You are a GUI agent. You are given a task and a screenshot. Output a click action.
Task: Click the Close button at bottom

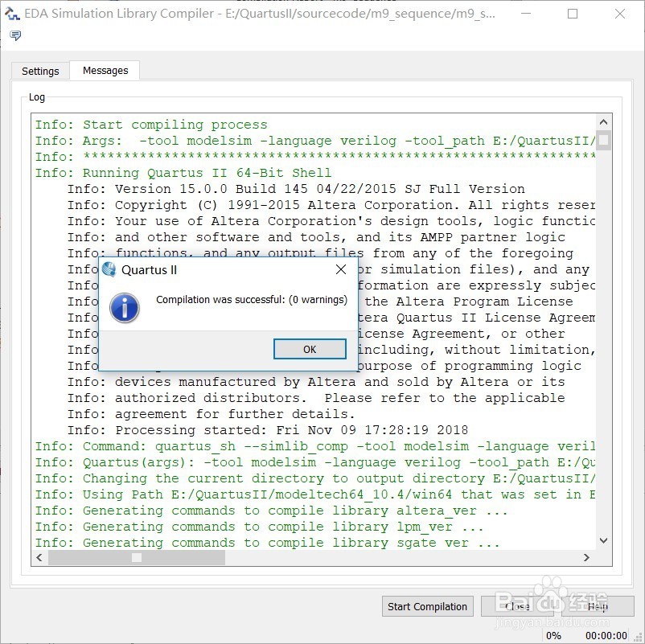pos(517,606)
